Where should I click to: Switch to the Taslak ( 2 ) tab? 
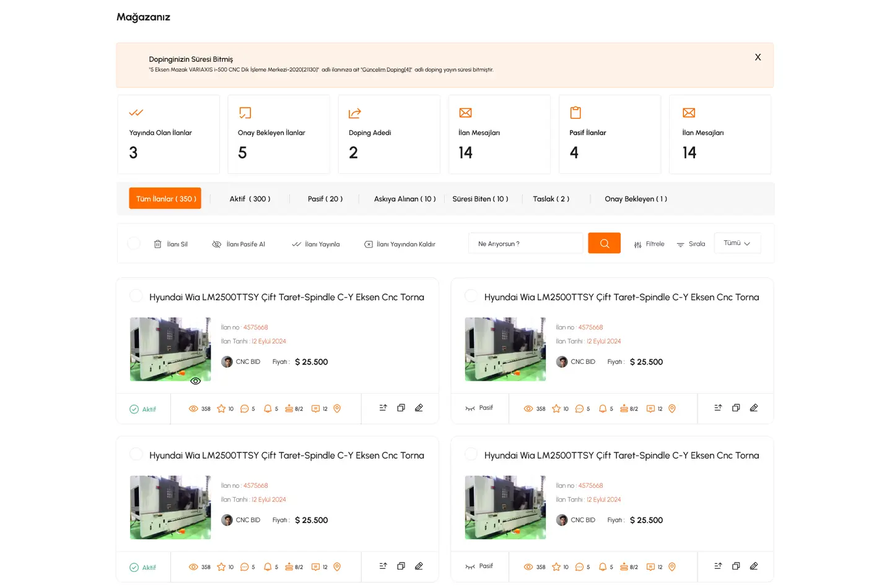coord(551,199)
